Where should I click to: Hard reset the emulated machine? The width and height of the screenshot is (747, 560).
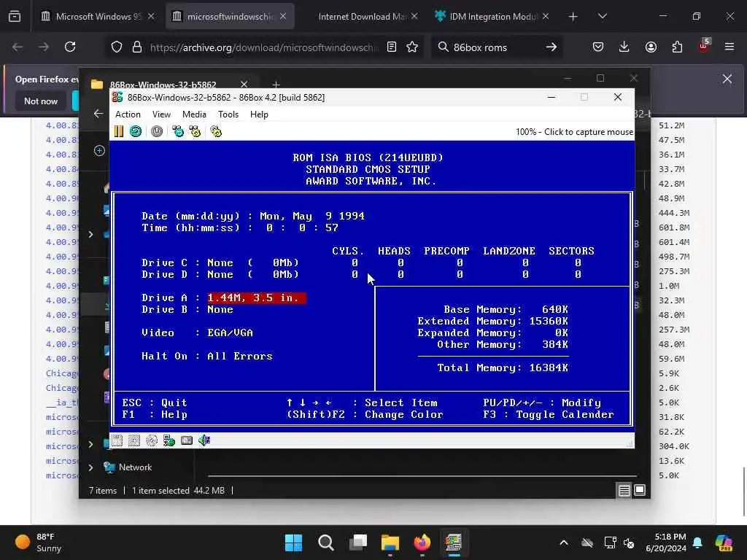136,131
